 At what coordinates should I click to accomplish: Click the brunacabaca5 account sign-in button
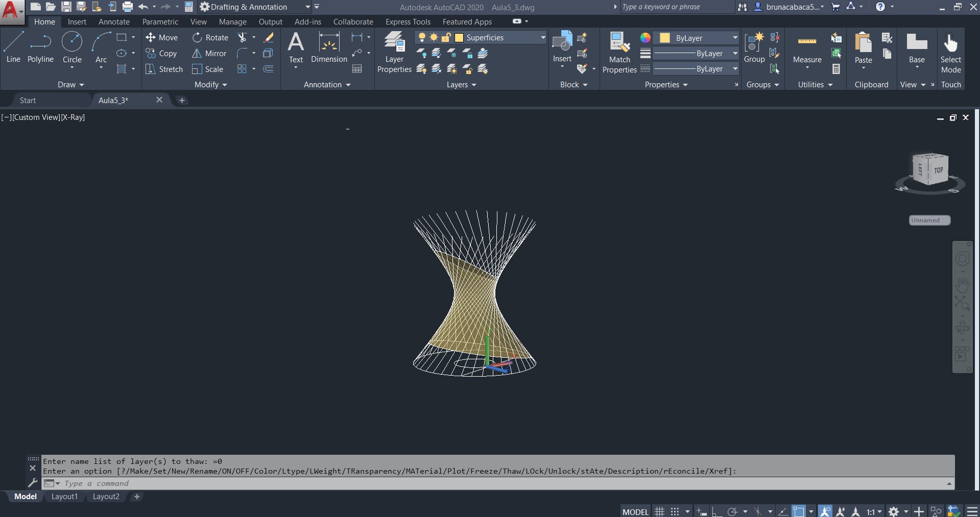(789, 7)
